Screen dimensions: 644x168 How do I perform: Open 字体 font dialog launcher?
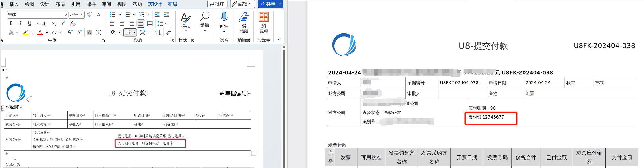point(103,41)
